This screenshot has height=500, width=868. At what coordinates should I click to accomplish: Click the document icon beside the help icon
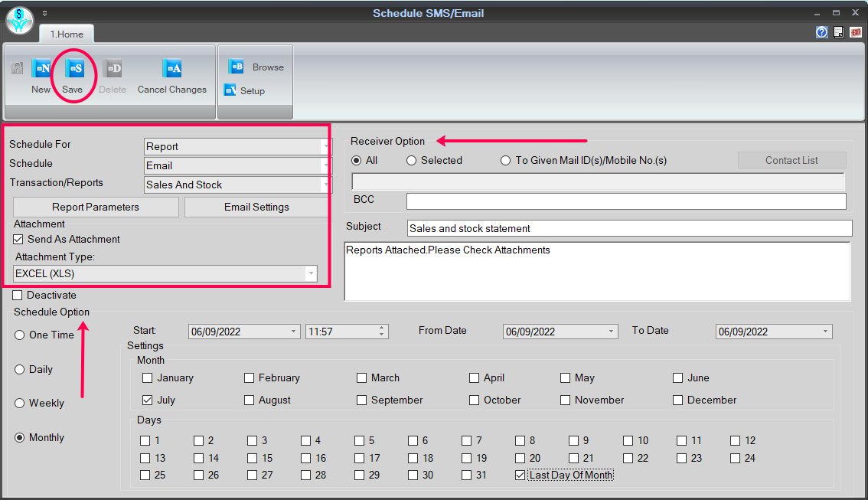(x=839, y=32)
